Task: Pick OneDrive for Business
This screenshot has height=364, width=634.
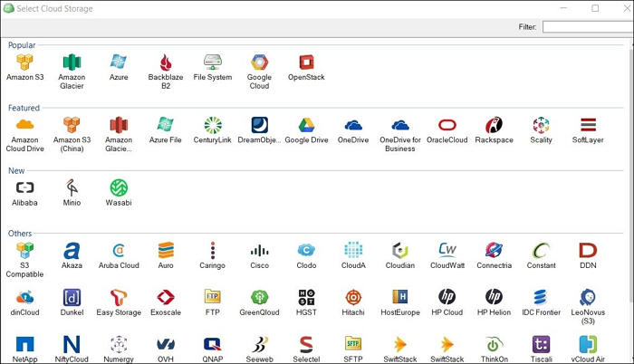Action: (400, 134)
